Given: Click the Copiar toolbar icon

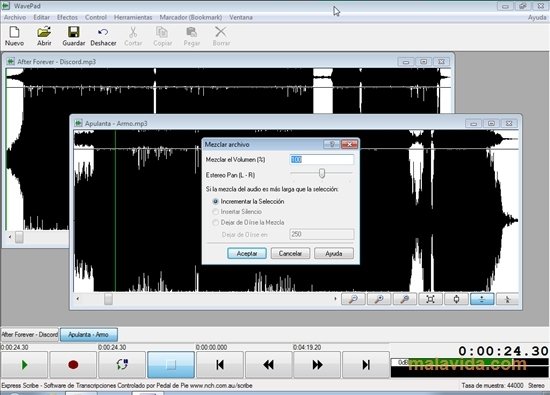Looking at the screenshot, I should coord(162,32).
